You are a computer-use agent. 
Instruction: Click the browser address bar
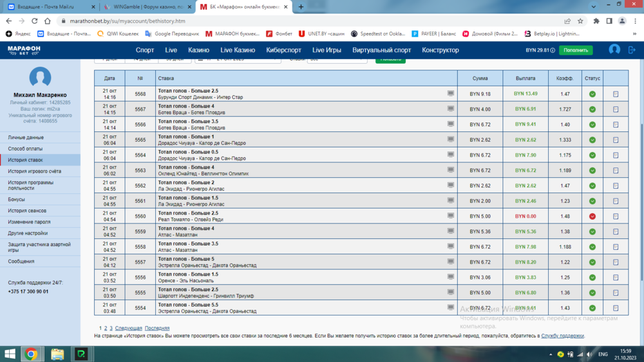coord(290,21)
